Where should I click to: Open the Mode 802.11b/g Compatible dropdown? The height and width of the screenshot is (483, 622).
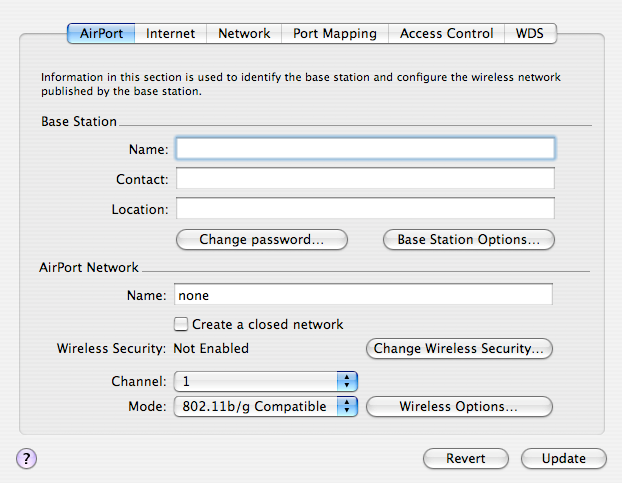[266, 406]
